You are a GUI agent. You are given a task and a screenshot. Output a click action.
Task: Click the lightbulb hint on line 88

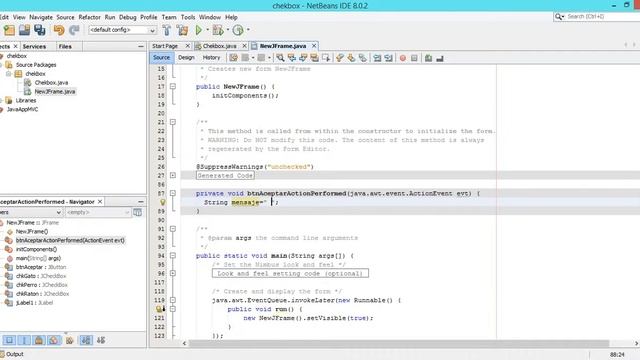click(162, 202)
